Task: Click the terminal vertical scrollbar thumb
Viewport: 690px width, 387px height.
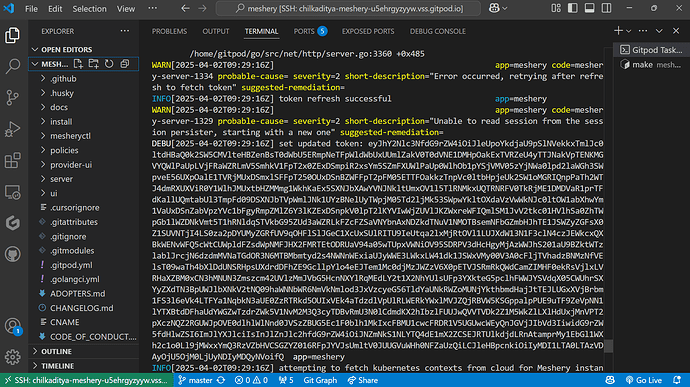Action: [609, 346]
